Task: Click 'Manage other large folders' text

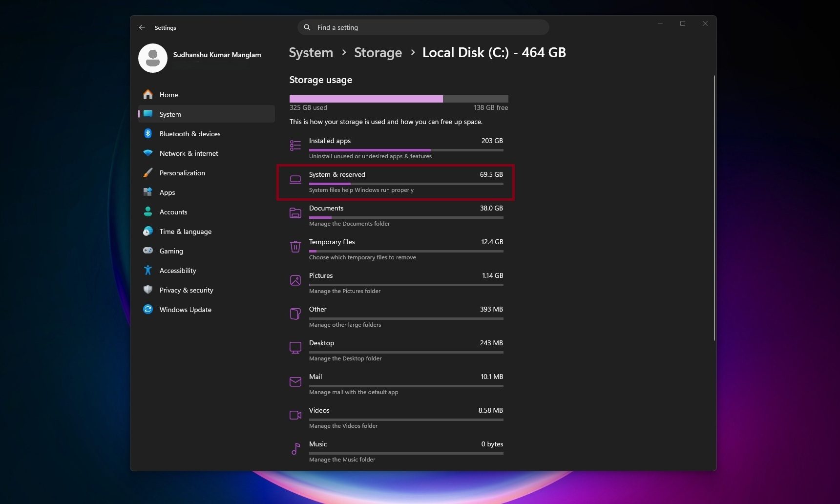Action: [x=345, y=325]
